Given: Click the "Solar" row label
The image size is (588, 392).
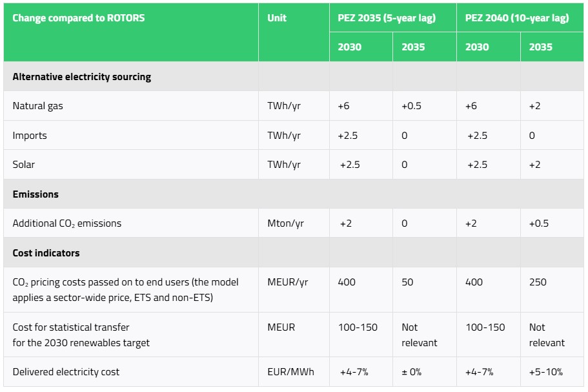Looking at the screenshot, I should pyautogui.click(x=24, y=165).
